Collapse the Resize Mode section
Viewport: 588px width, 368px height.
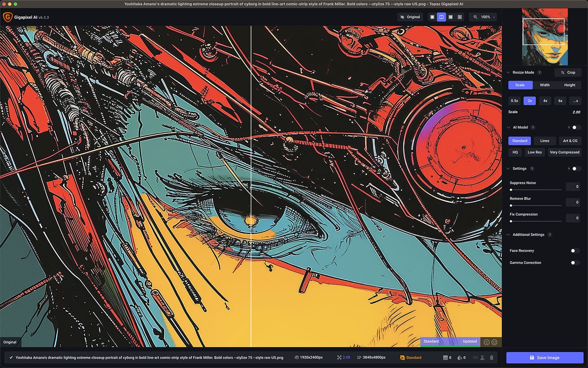508,73
